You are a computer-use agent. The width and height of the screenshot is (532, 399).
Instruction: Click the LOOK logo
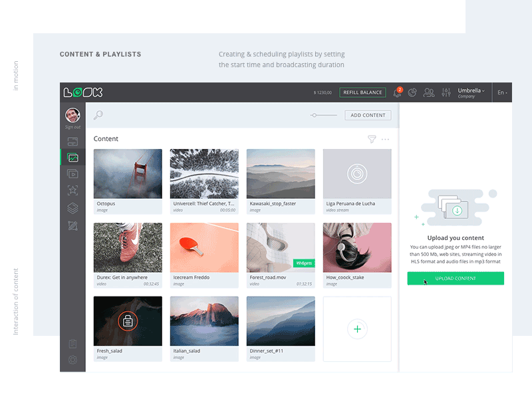pyautogui.click(x=83, y=92)
